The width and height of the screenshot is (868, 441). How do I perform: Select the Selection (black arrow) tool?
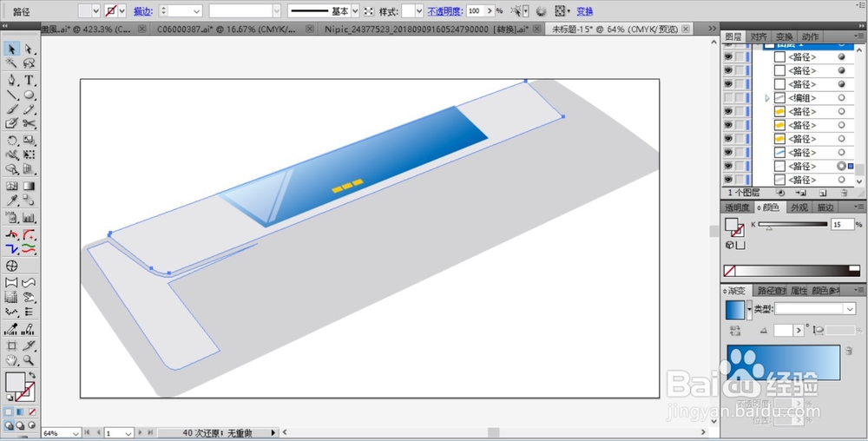click(x=11, y=49)
